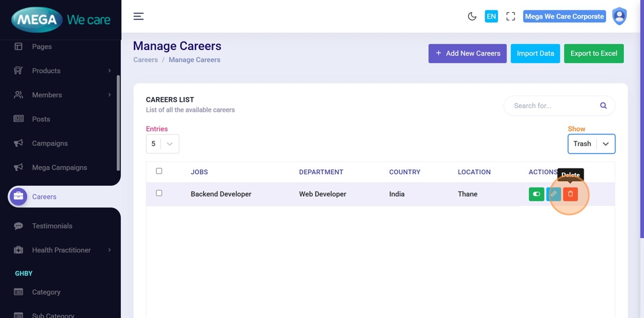Toggle status of Backend Developer row
The height and width of the screenshot is (318, 644).
point(536,194)
